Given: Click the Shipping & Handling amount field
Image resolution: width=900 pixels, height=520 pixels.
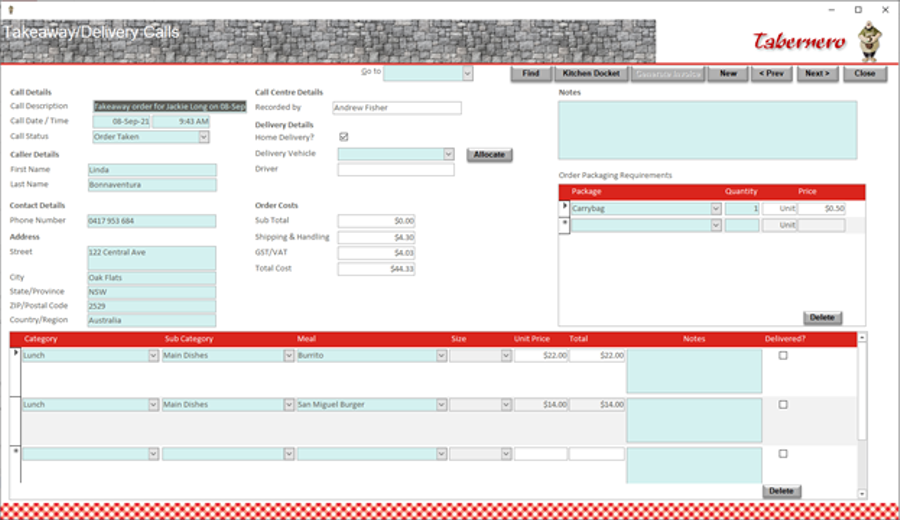Looking at the screenshot, I should pyautogui.click(x=377, y=237).
